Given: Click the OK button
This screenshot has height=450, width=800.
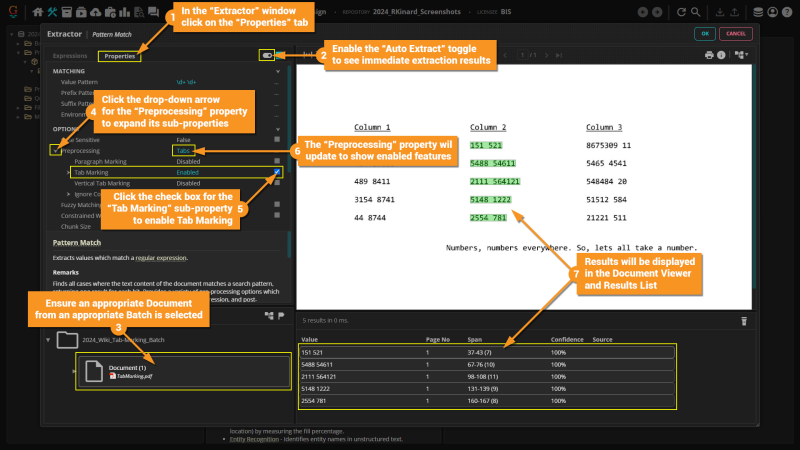Looking at the screenshot, I should coord(705,34).
